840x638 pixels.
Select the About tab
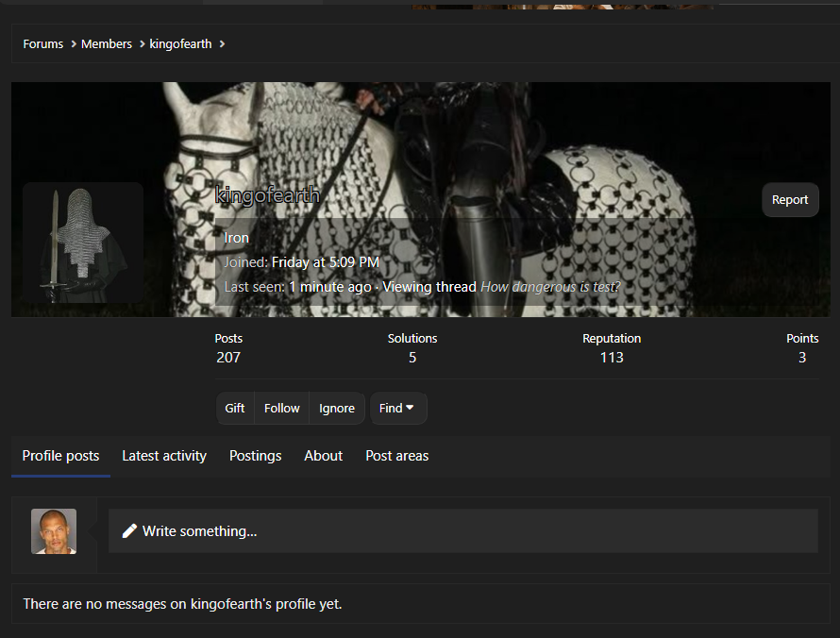tap(323, 456)
